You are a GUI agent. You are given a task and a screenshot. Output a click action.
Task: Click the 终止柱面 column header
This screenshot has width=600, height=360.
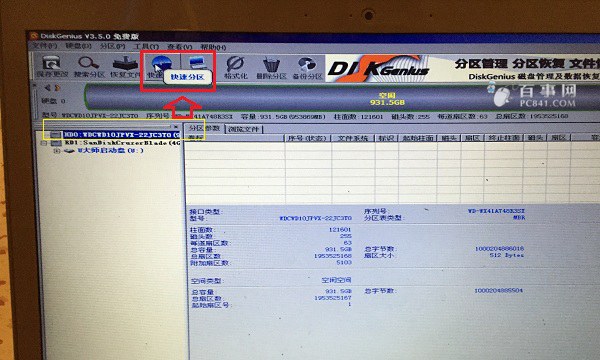click(x=504, y=137)
